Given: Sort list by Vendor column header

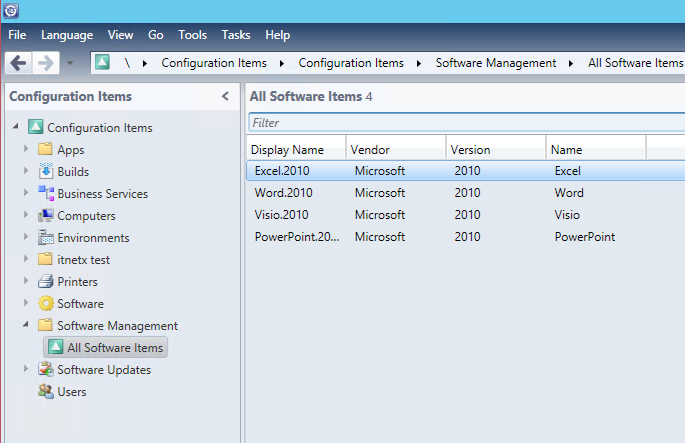Looking at the screenshot, I should coord(370,149).
